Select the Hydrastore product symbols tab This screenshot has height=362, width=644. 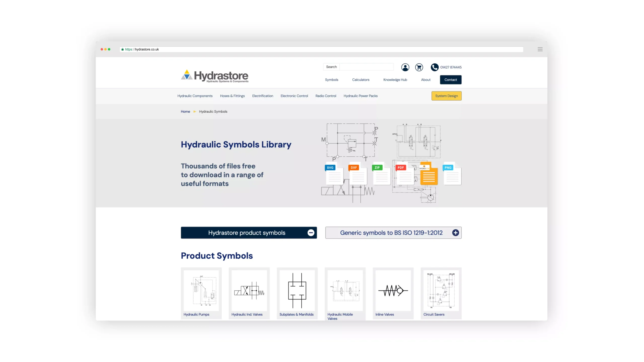tap(249, 233)
